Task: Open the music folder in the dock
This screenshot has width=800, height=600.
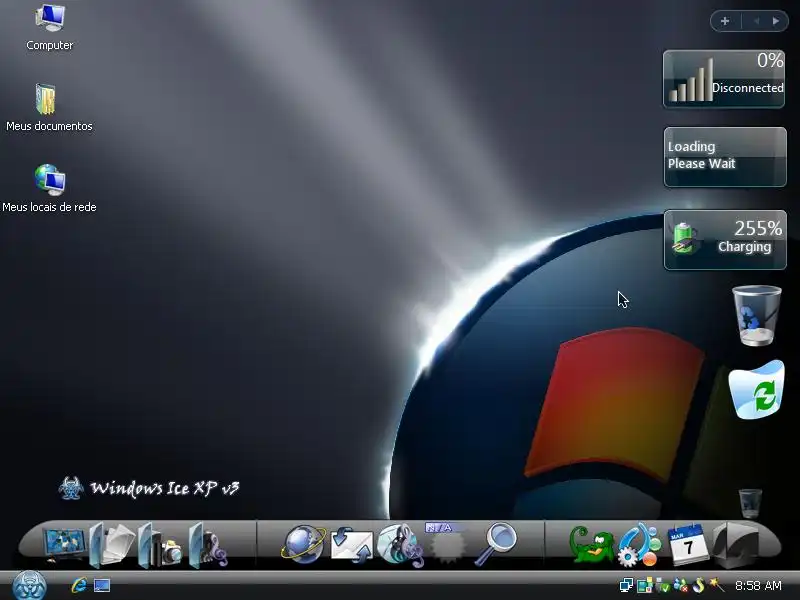Action: (208, 546)
